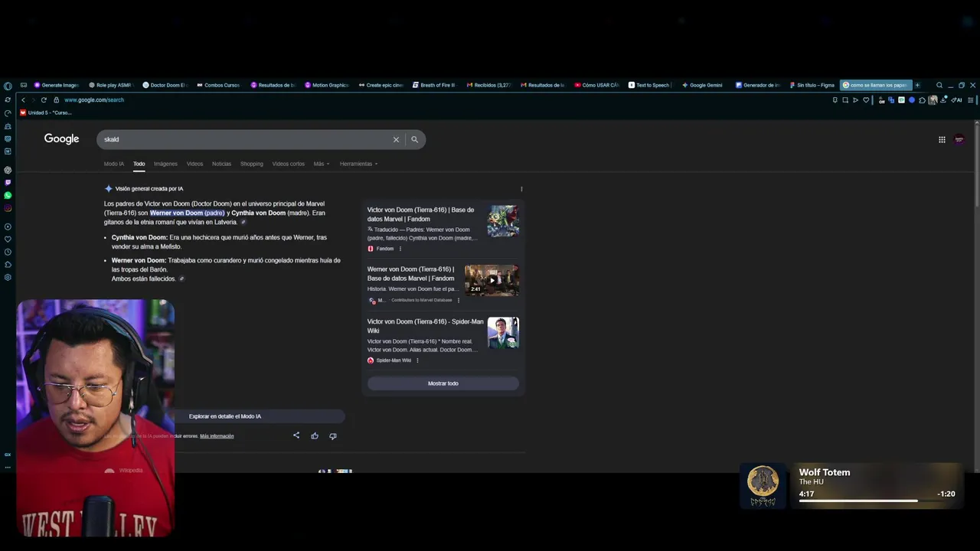Switch to Generate Images tab

point(55,85)
